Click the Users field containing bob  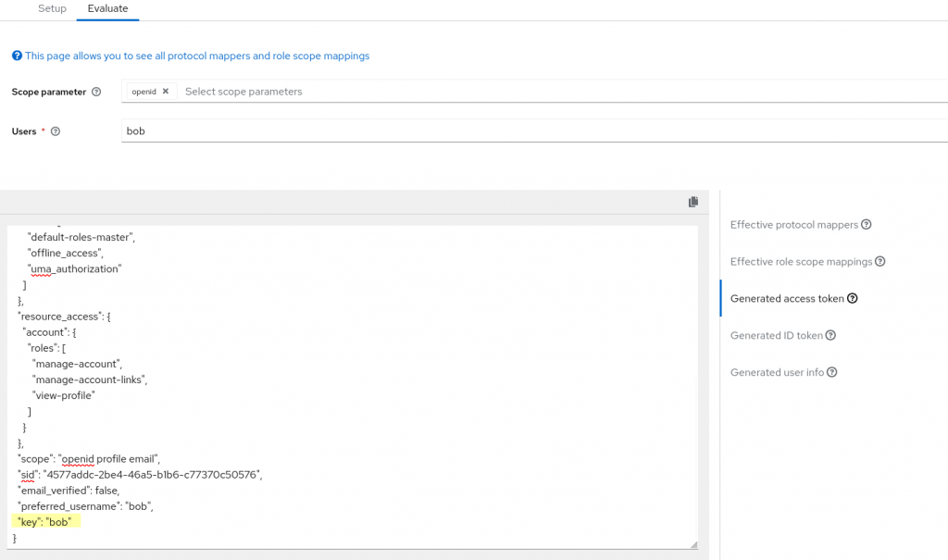click(x=534, y=131)
